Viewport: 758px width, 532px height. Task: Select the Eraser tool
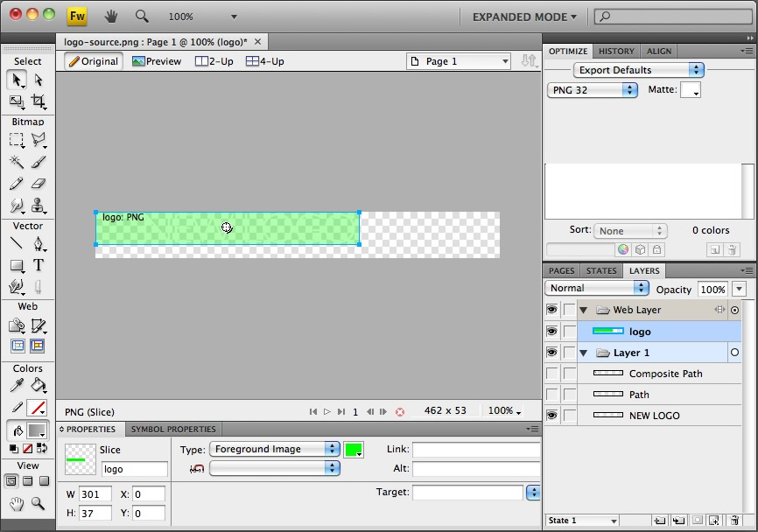click(x=39, y=184)
